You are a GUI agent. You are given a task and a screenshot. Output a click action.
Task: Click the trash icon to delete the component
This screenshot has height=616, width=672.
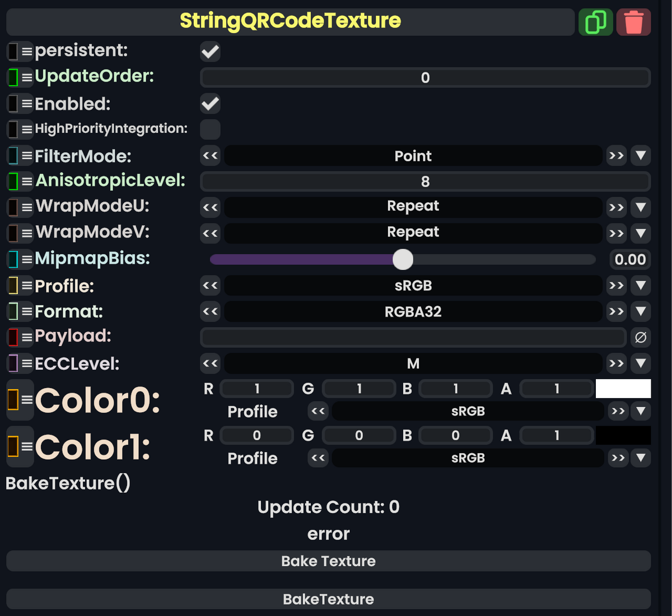point(633,22)
